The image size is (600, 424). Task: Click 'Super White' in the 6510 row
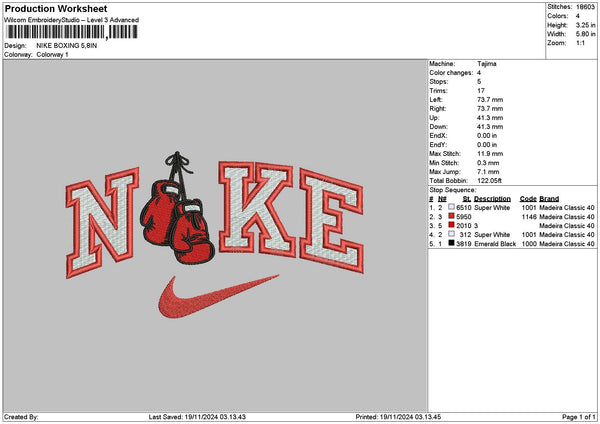492,208
